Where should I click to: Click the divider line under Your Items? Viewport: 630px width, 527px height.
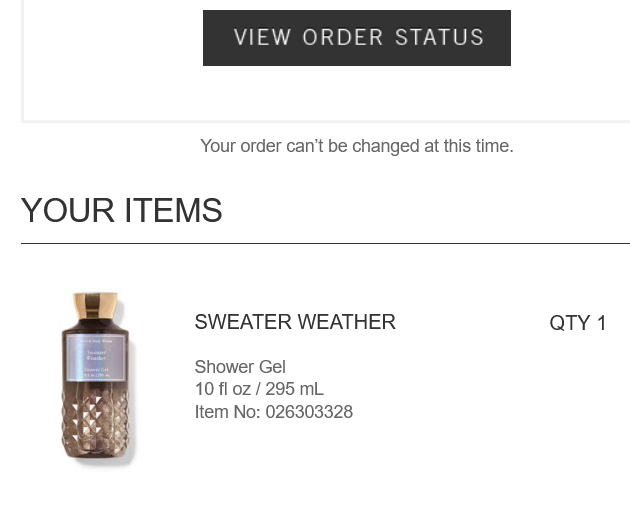coord(325,243)
